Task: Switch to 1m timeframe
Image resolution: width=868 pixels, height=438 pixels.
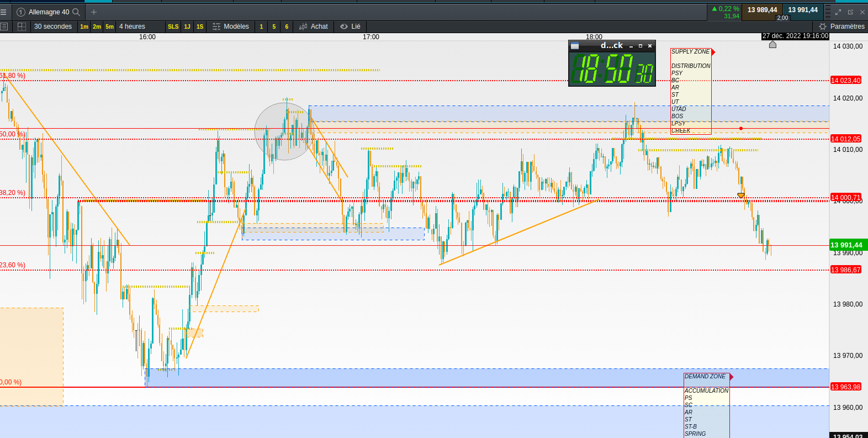Action: click(84, 27)
